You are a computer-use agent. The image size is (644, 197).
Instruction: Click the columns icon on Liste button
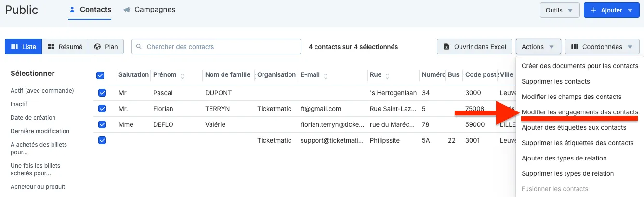click(15, 47)
